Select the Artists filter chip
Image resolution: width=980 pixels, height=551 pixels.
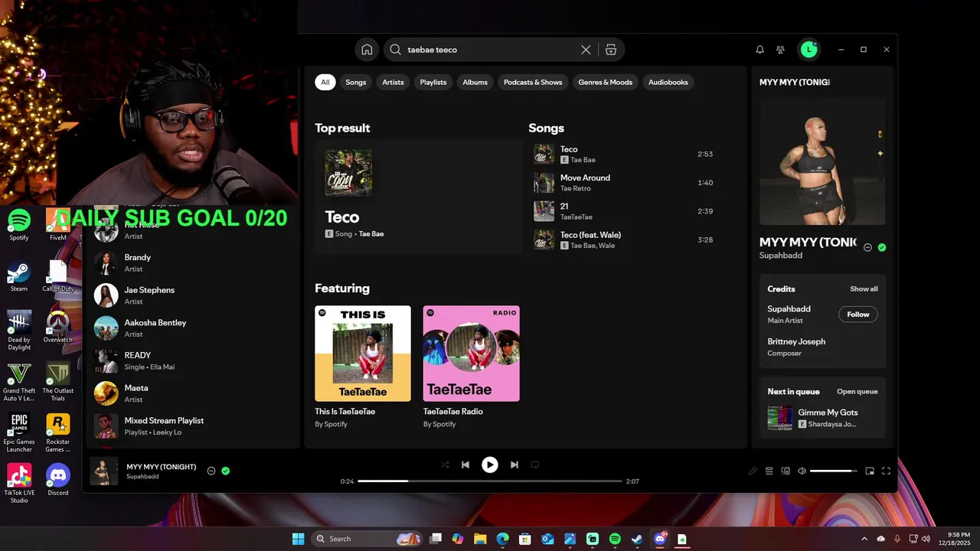[x=393, y=82]
